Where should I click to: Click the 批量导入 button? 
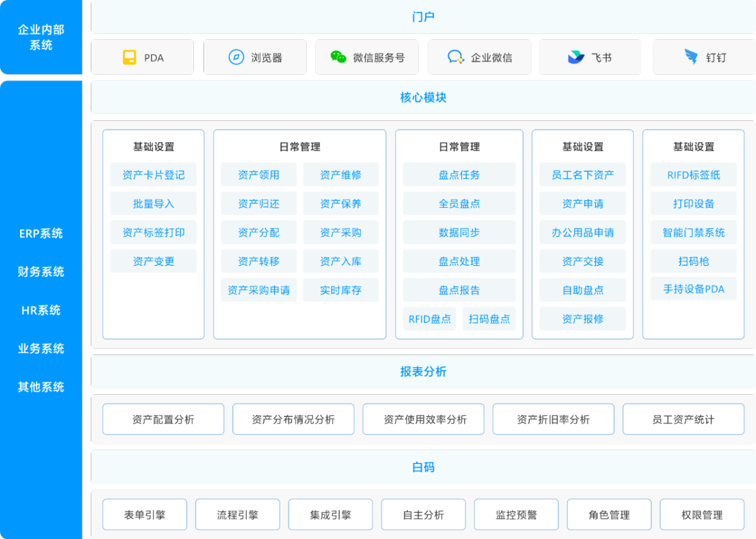(153, 204)
